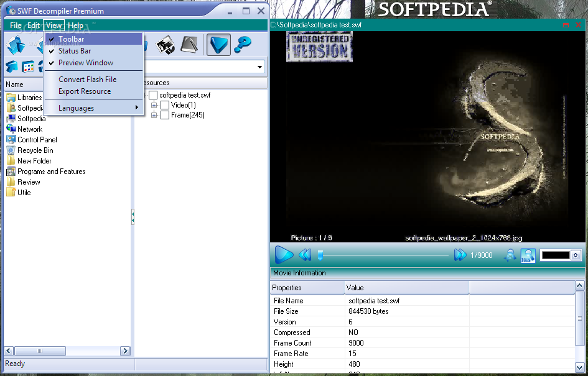Click the colored grid view icon

click(x=28, y=66)
